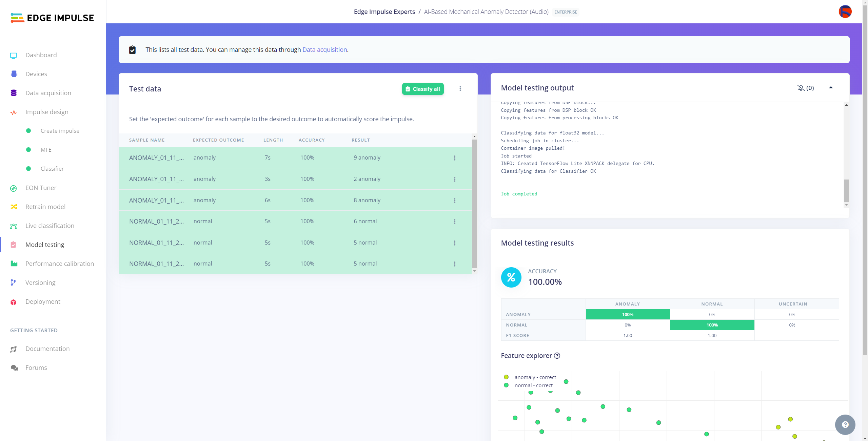Collapse the Model testing output panel
This screenshot has width=868, height=441.
tap(831, 88)
